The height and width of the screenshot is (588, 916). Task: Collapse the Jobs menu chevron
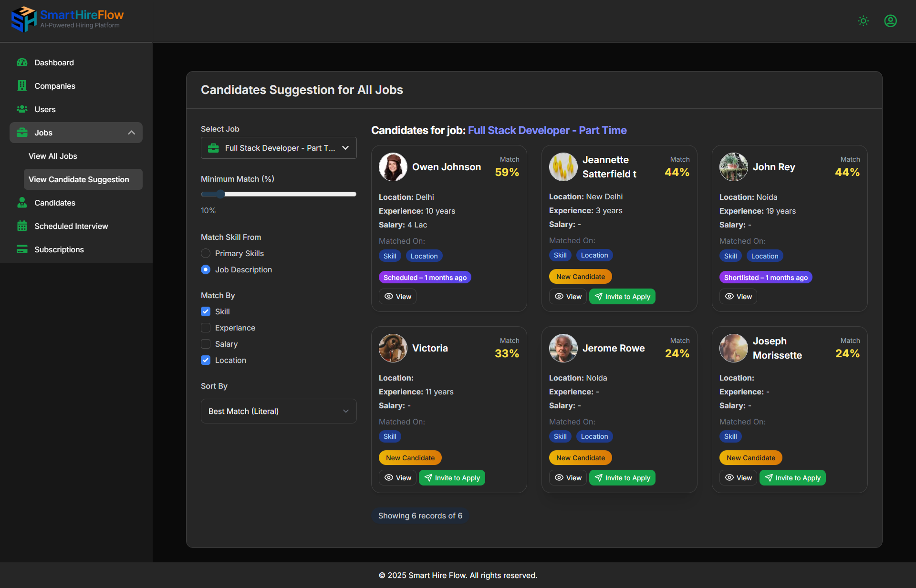pyautogui.click(x=132, y=133)
